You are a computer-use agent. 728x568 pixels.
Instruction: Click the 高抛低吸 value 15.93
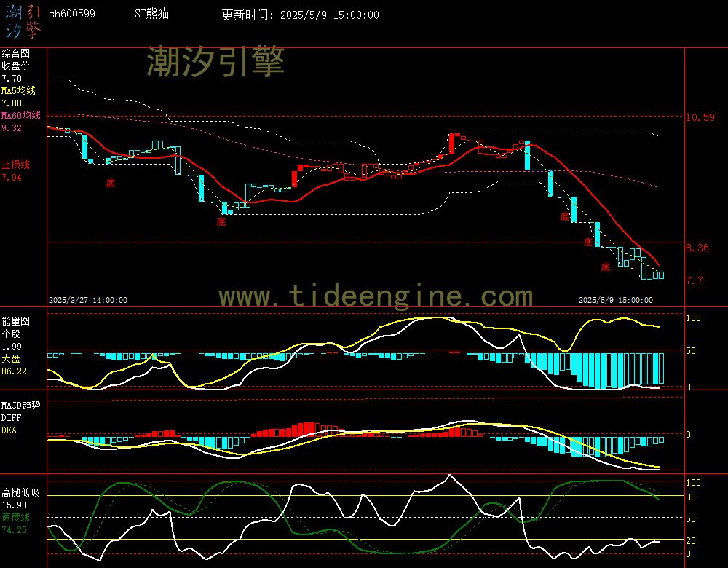tap(14, 505)
